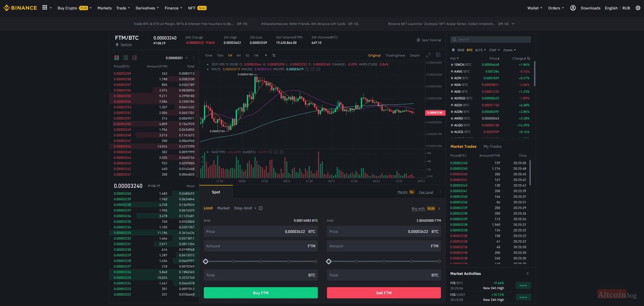Open the Binance apps grid menu
Screen dimensions: 644x306
[x=45, y=7]
